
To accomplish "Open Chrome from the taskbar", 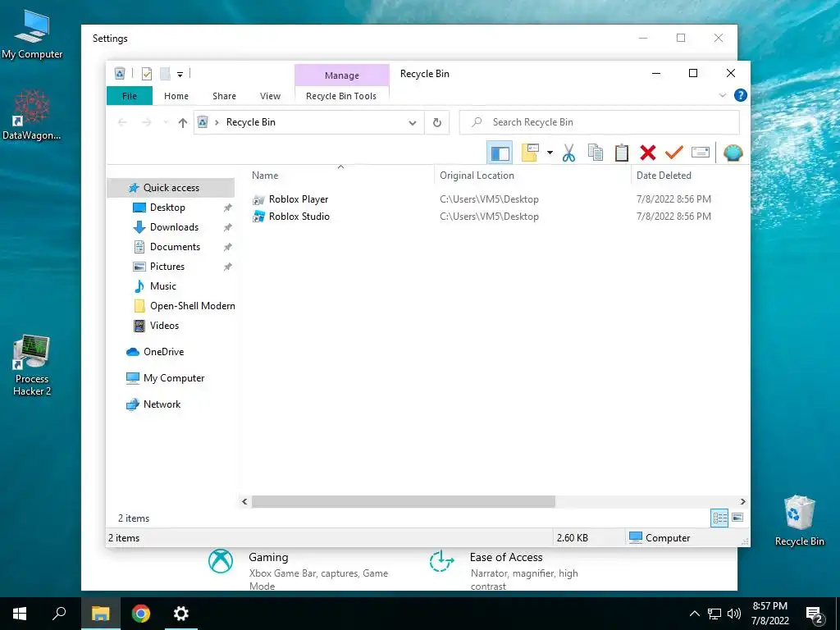I will pyautogui.click(x=141, y=614).
